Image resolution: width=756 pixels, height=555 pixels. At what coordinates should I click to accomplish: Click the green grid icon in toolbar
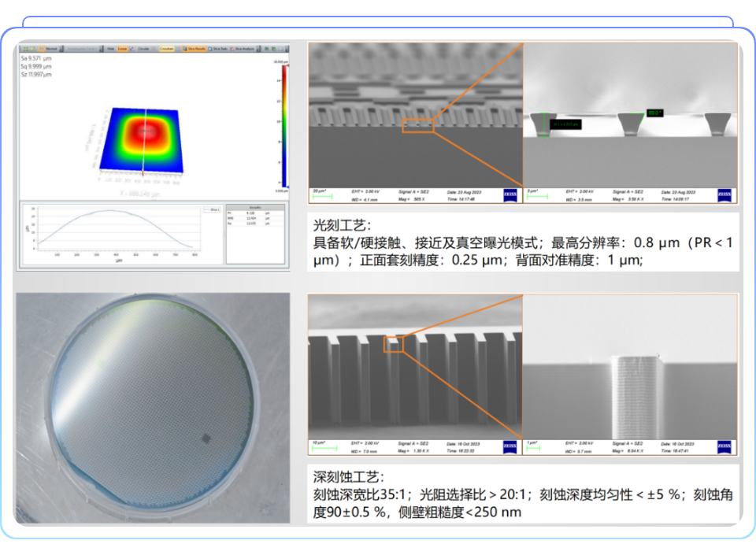pyautogui.click(x=24, y=49)
